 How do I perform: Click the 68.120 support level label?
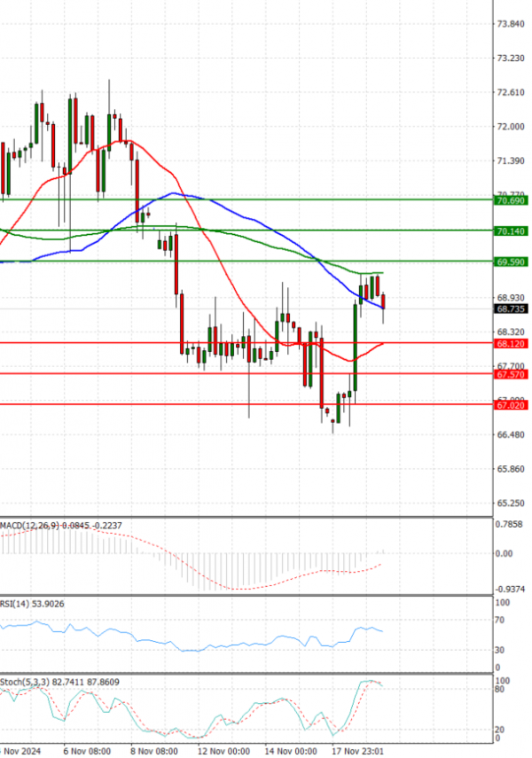[x=510, y=343]
